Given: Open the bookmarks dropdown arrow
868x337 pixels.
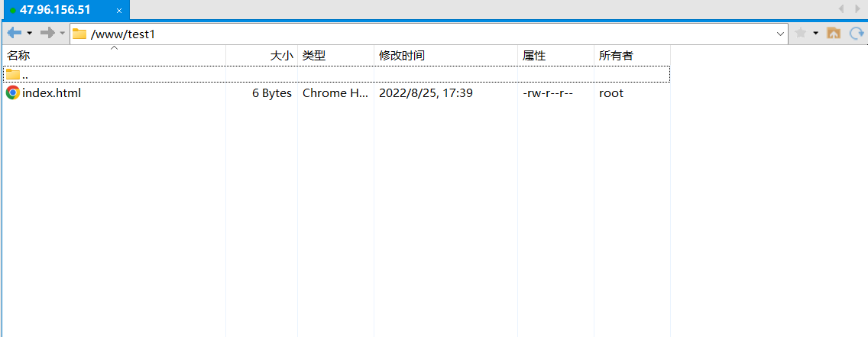Looking at the screenshot, I should click(815, 34).
